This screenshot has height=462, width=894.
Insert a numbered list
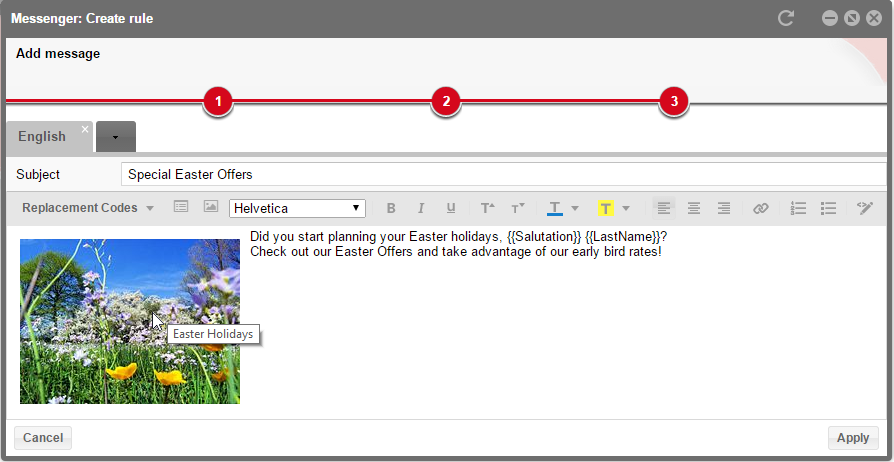click(798, 208)
